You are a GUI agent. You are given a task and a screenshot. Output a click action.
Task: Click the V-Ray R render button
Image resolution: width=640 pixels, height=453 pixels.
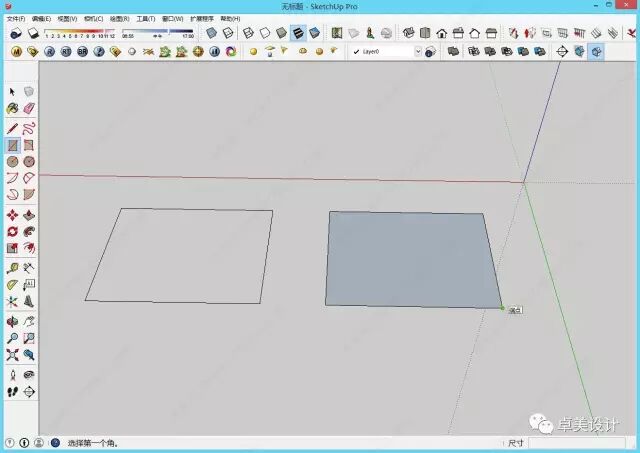click(x=49, y=51)
